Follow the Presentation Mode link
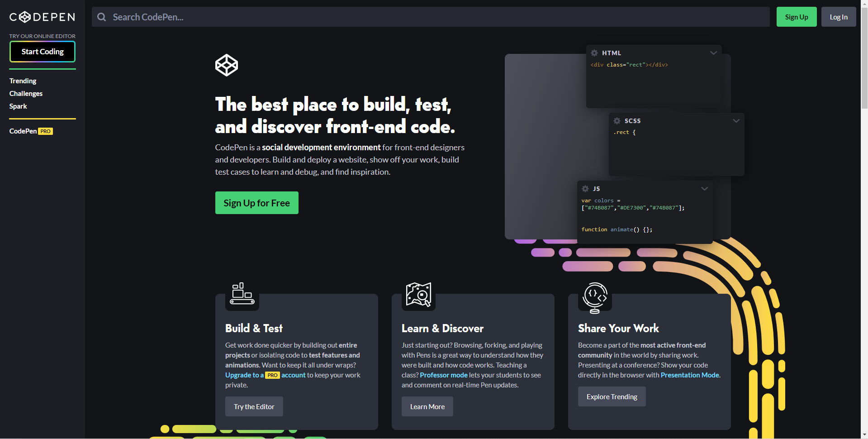The image size is (868, 439). [690, 375]
